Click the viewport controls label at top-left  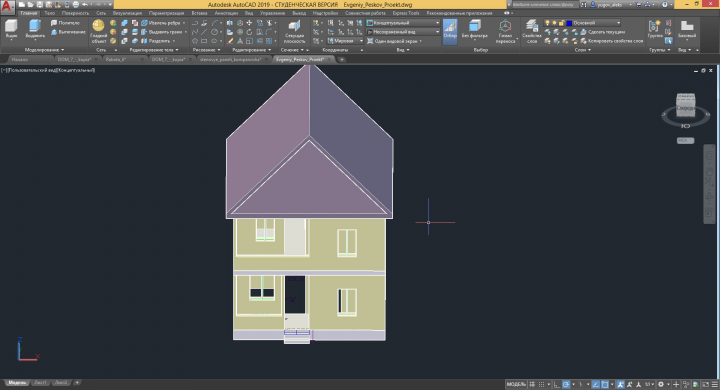[48, 70]
